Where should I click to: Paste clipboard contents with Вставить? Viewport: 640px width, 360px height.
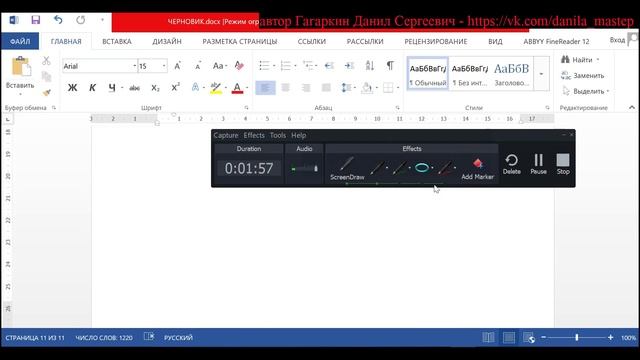20,76
